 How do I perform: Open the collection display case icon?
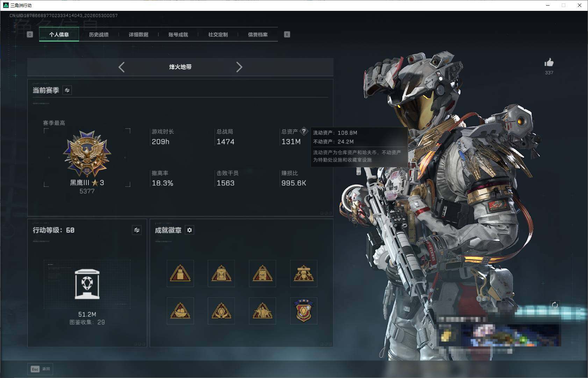point(87,284)
